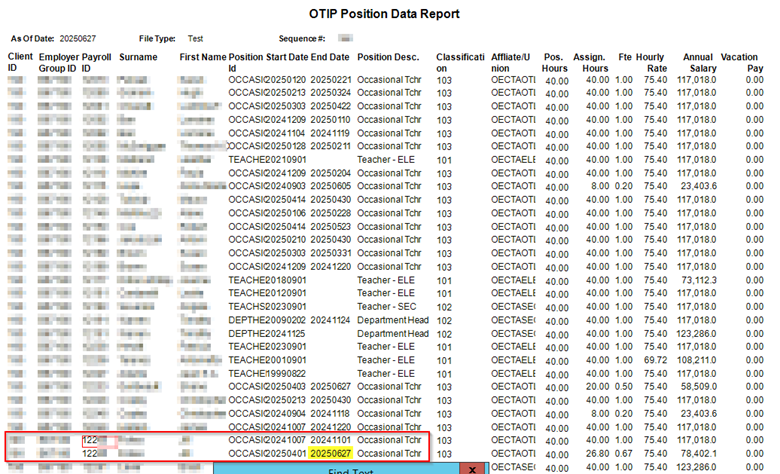
Task: Select position cell OCCASI20250401
Action: click(x=267, y=453)
